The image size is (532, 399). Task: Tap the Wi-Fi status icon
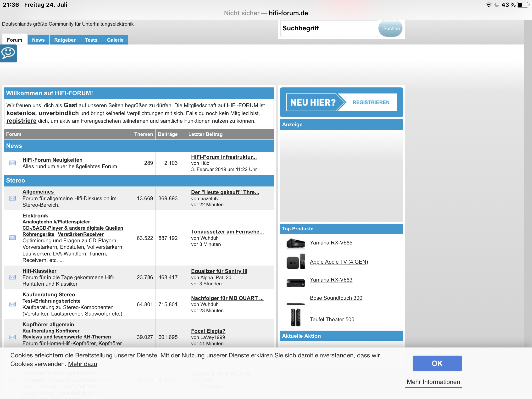(488, 5)
